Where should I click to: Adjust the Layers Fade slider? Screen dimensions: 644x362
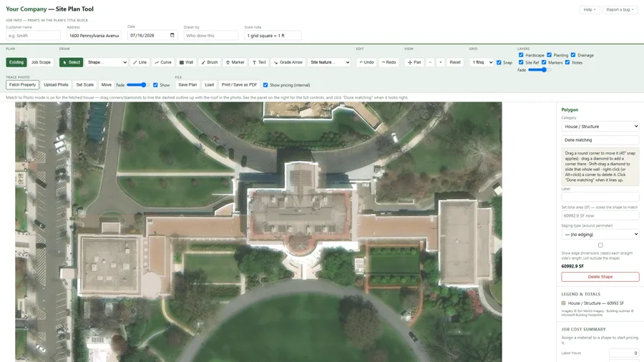pos(539,70)
